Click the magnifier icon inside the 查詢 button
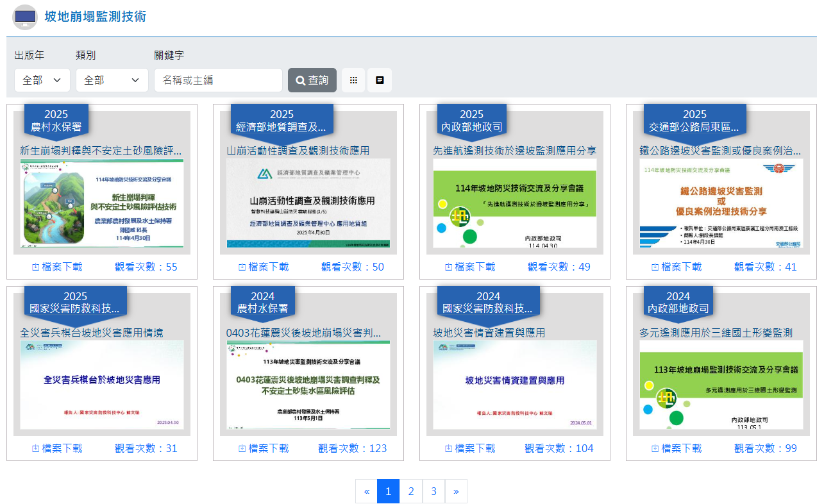The height and width of the screenshot is (504, 824). (299, 80)
